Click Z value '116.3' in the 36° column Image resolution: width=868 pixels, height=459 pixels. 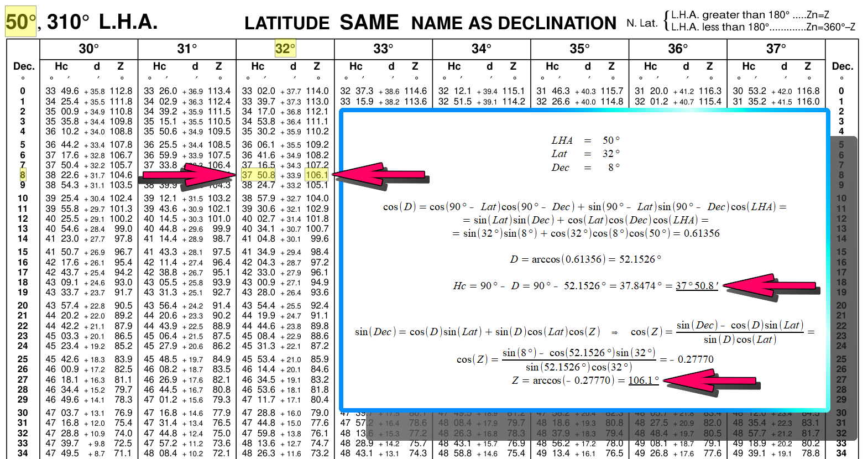pos(710,91)
